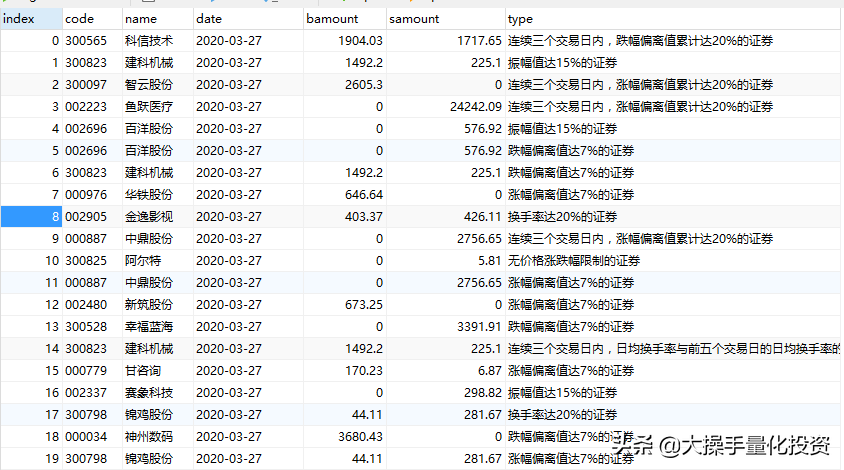Click the name column header
This screenshot has height=470, width=844.
(158, 19)
